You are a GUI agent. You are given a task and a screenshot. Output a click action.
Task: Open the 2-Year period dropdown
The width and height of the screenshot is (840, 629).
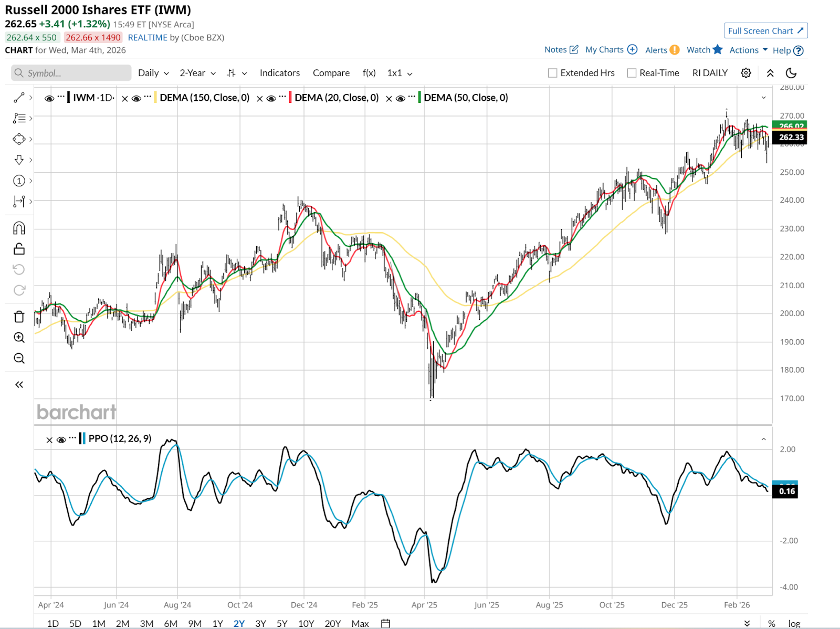[x=197, y=73]
